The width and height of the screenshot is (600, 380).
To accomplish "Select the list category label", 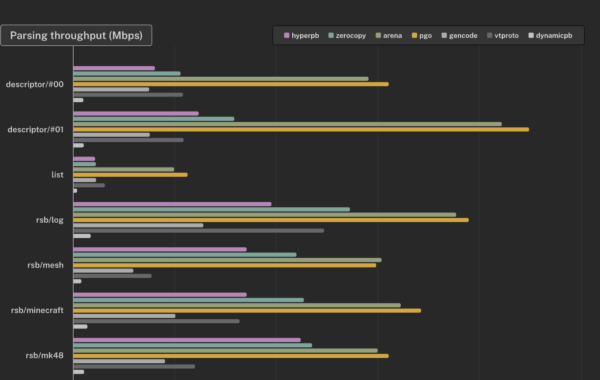I will point(57,175).
